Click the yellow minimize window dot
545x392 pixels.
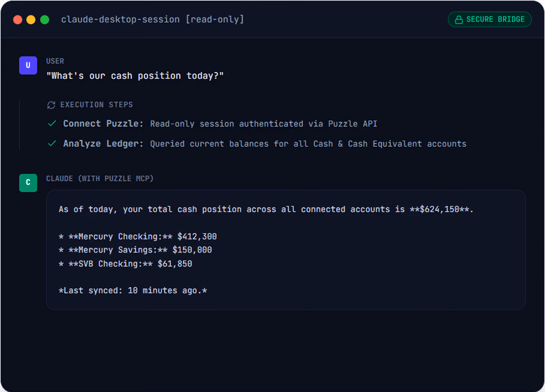31,20
